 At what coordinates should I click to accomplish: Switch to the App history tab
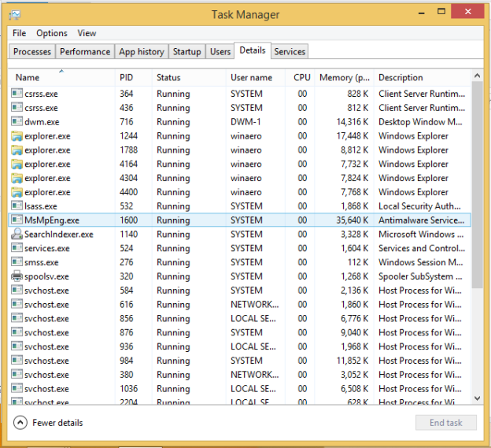pos(142,51)
